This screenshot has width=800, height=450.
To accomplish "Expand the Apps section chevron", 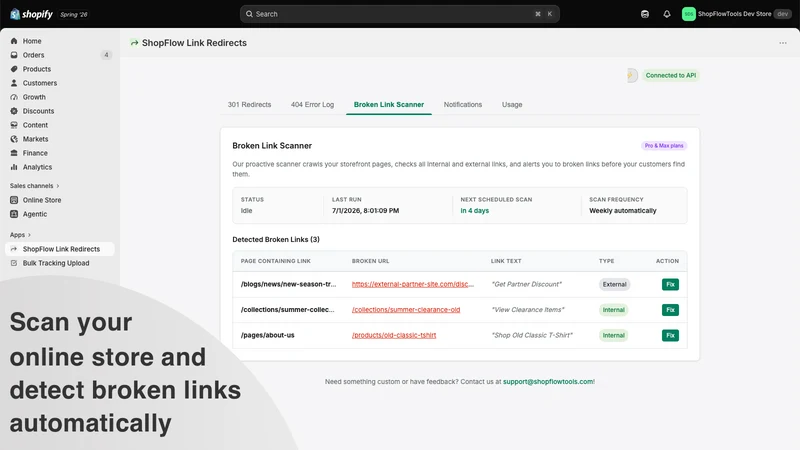I will pyautogui.click(x=29, y=235).
